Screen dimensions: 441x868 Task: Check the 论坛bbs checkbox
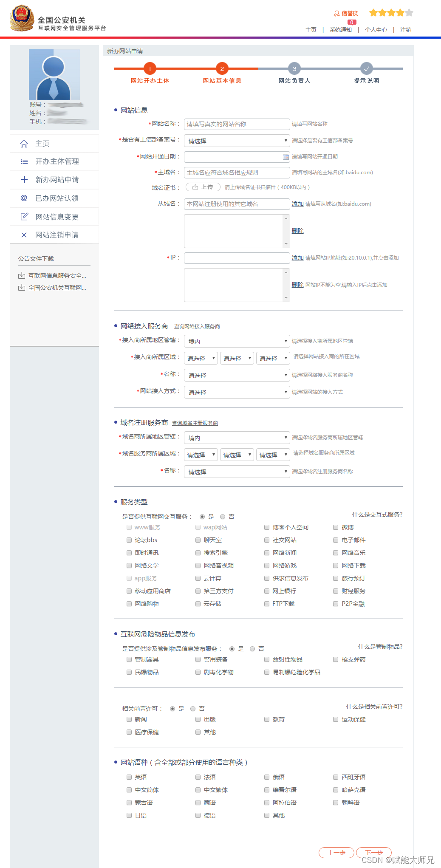coord(129,540)
